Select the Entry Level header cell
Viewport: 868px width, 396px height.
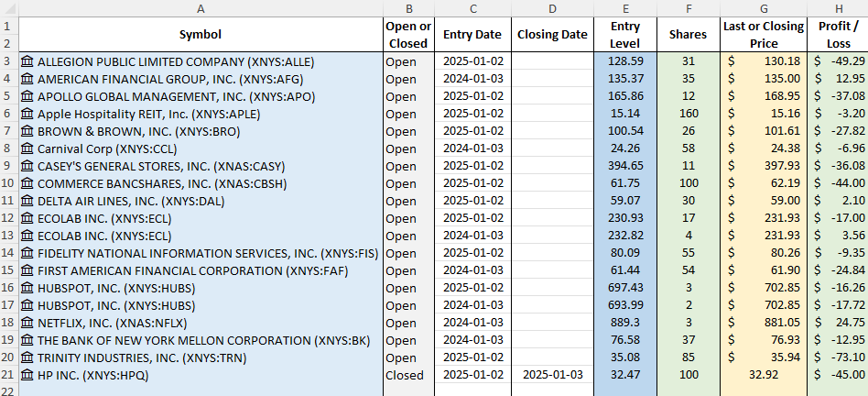click(625, 34)
